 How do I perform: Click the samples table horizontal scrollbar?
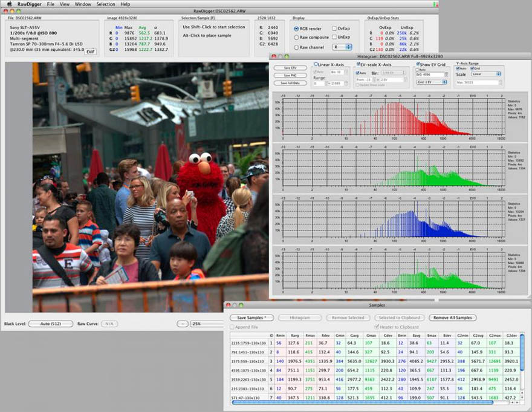(x=362, y=402)
